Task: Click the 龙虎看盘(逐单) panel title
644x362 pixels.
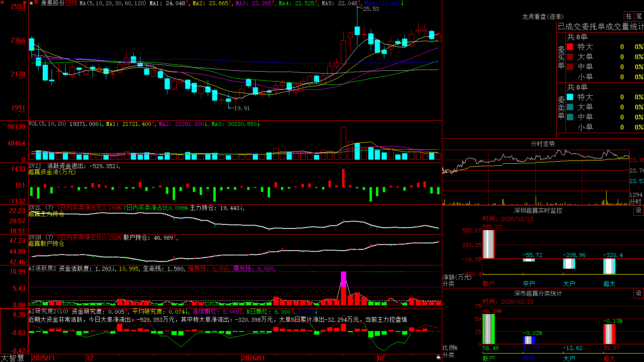Action: [x=543, y=16]
